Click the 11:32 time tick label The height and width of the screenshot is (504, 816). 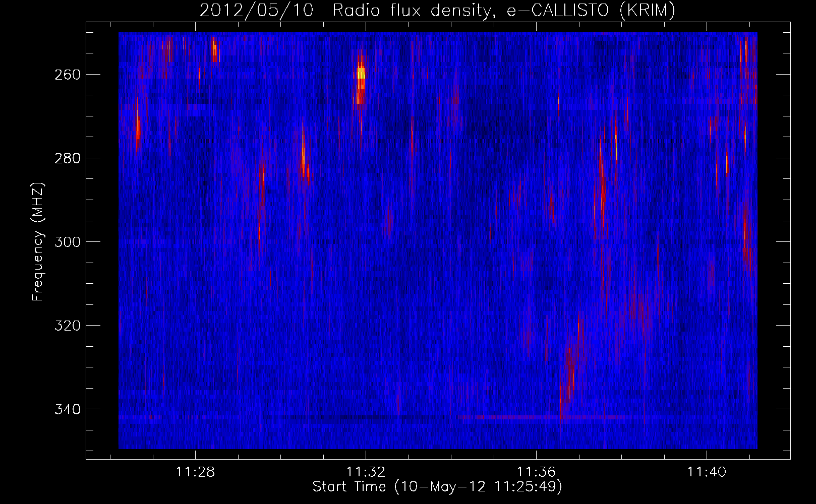366,472
